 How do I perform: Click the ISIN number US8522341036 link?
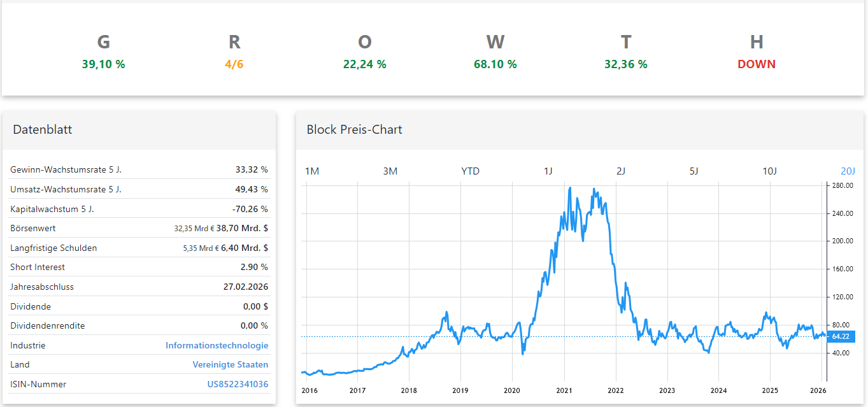[238, 384]
